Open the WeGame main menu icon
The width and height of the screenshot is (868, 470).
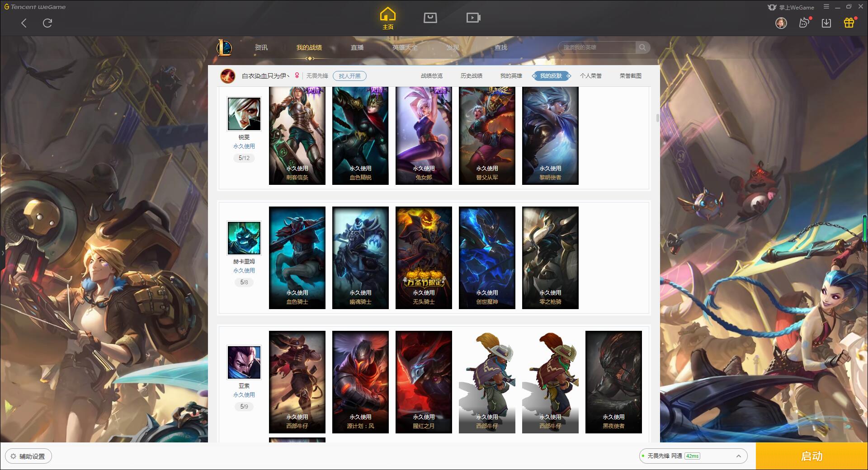coord(826,7)
